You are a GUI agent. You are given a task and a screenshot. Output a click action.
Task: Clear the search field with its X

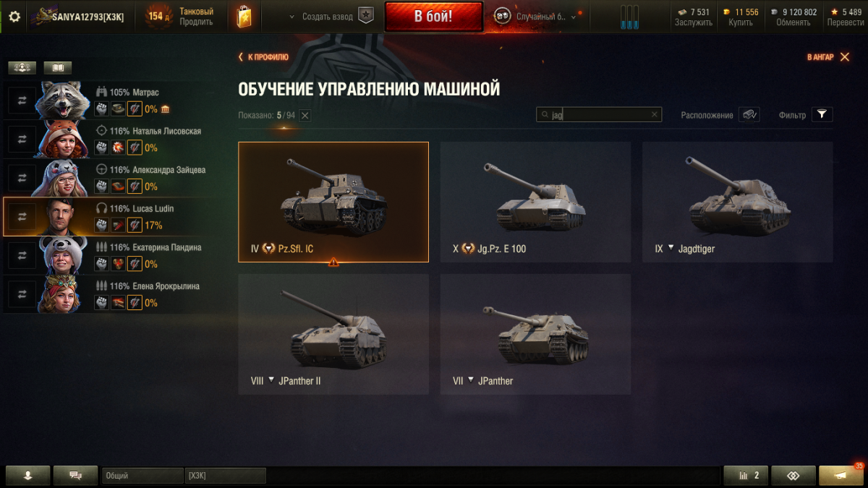[x=654, y=114]
